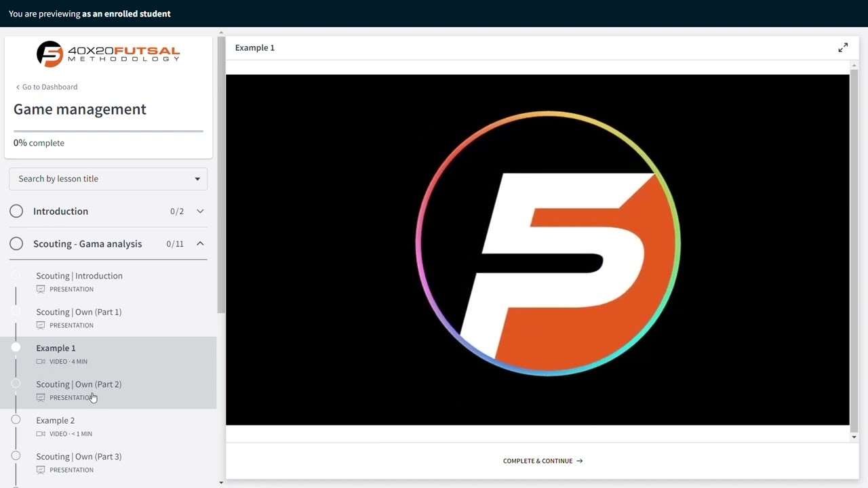Click the 40x20 Futsal Methodology logo
868x488 pixels.
[x=108, y=54]
